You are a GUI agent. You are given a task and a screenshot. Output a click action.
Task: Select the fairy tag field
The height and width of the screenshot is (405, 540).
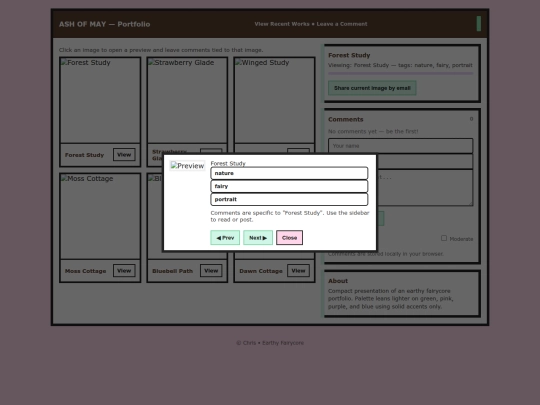(x=289, y=186)
